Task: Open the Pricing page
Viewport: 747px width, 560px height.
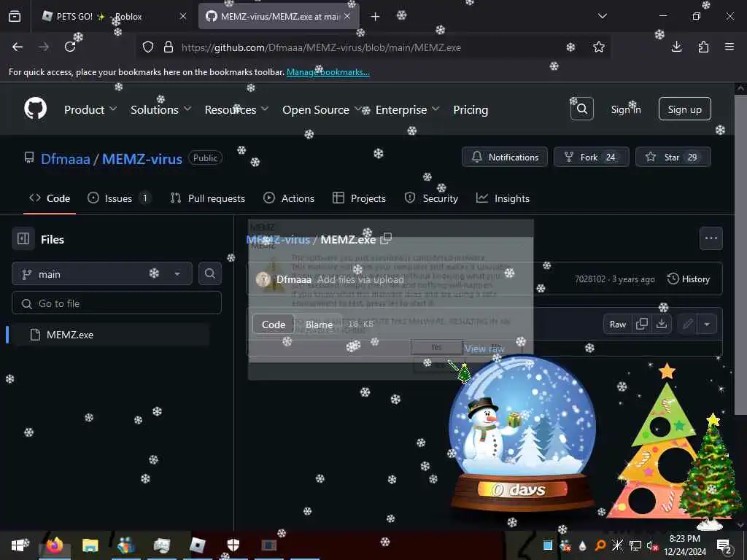Action: tap(471, 109)
